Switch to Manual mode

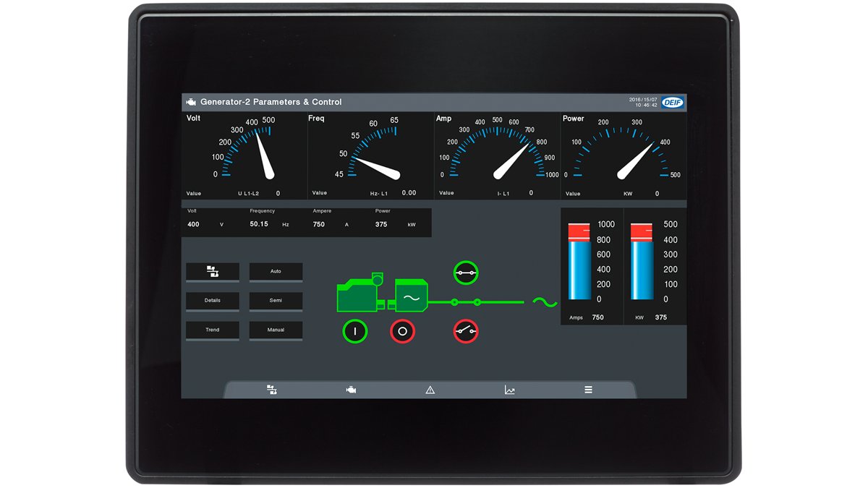(276, 330)
